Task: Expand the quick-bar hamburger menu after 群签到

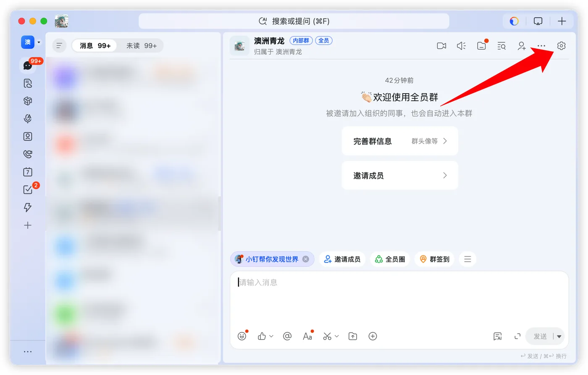Action: [467, 259]
